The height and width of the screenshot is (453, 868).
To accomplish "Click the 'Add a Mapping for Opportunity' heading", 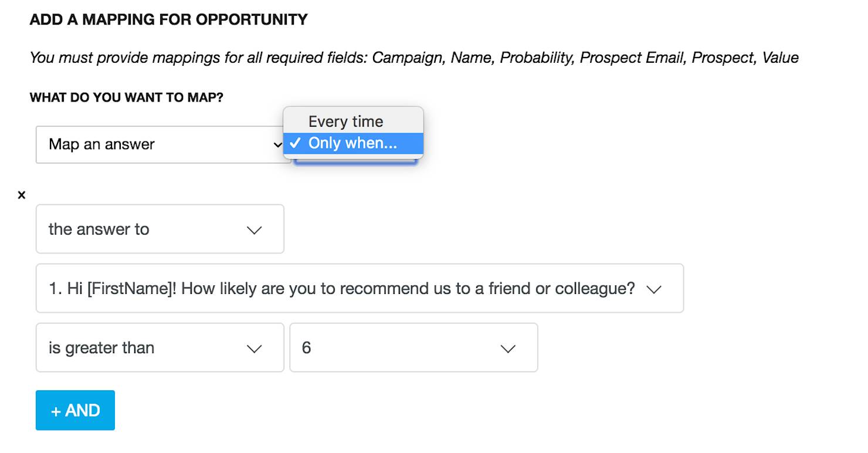I will coord(168,19).
